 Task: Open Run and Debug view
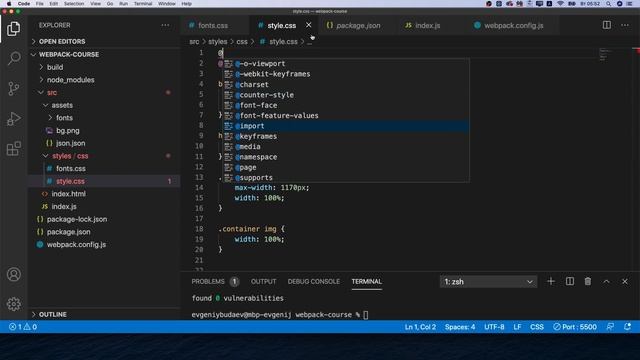pyautogui.click(x=13, y=119)
